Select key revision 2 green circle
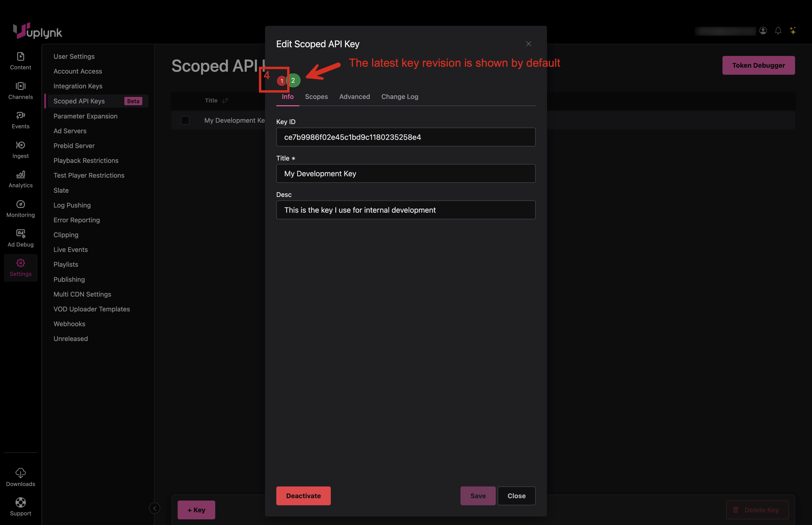This screenshot has height=525, width=812. tap(294, 80)
